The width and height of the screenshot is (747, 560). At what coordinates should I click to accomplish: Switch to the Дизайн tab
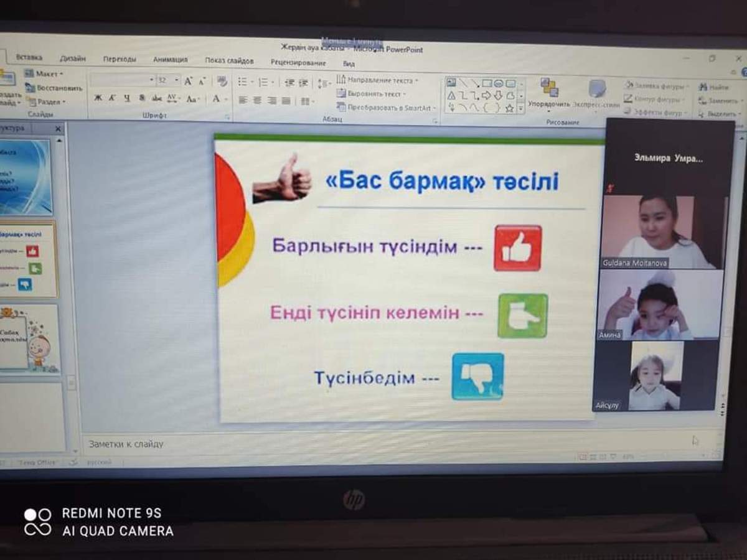click(x=73, y=58)
